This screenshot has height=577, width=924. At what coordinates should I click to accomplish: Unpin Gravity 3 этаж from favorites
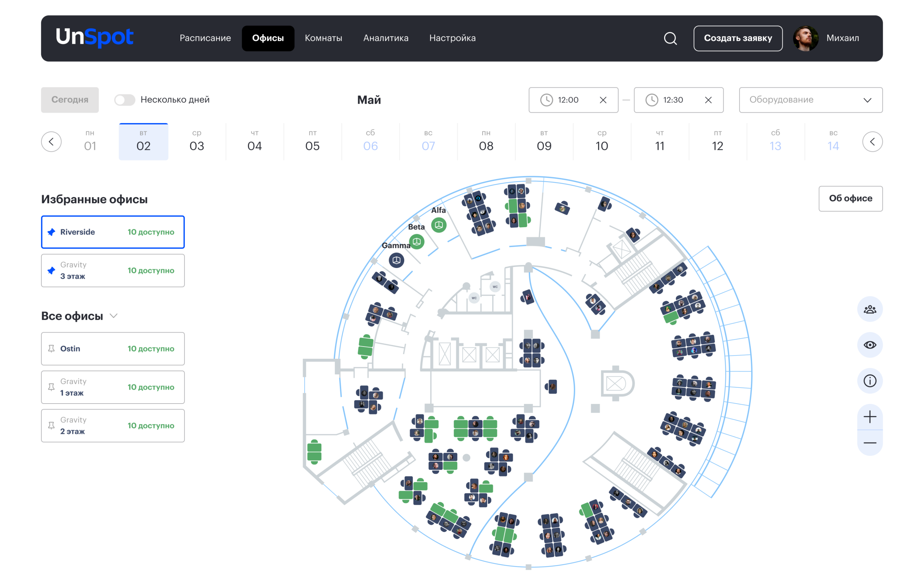(x=51, y=270)
